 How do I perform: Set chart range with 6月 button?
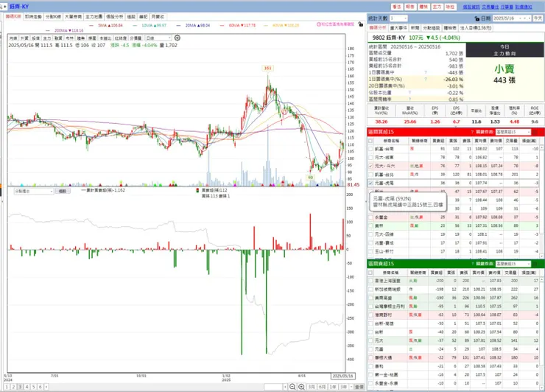point(322,387)
